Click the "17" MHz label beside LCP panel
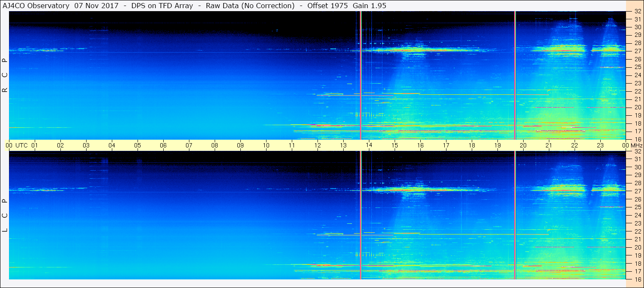 click(638, 271)
